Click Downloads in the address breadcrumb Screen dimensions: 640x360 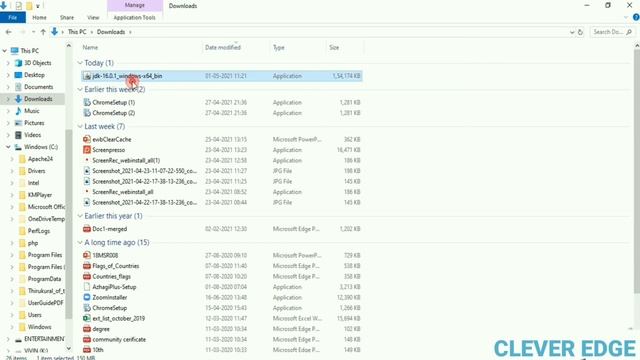point(111,32)
